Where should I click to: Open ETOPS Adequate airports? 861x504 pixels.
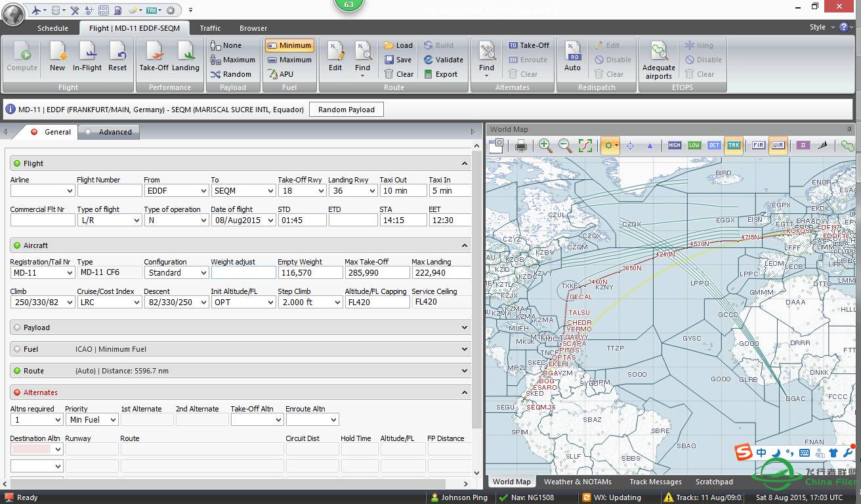[659, 60]
